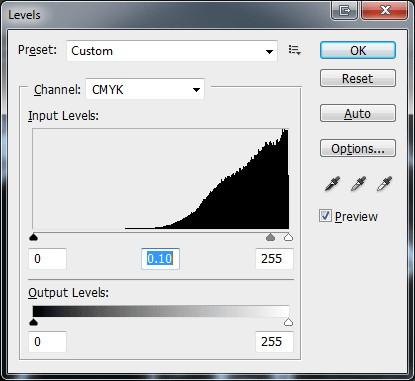Viewport: 415px width, 381px height.
Task: Open the Options... dialog
Action: pos(358,148)
